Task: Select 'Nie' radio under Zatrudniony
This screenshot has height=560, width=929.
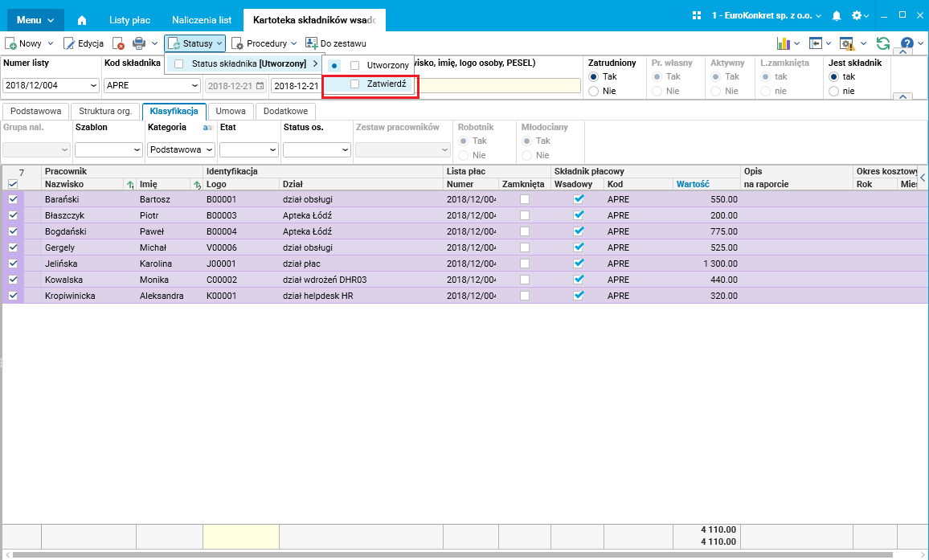Action: pos(594,91)
